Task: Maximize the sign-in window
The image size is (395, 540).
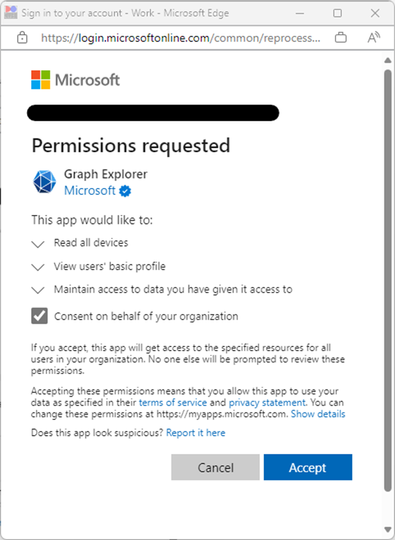Action: point(337,13)
